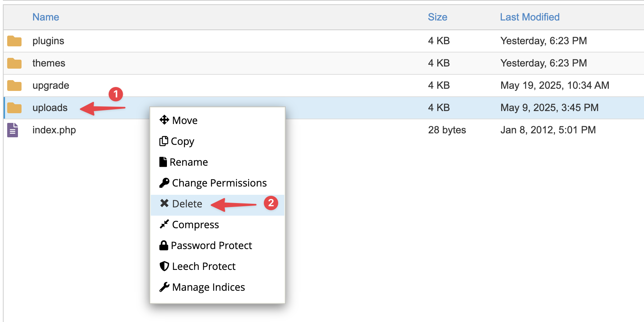Click the plugins folder icon

[x=14, y=41]
